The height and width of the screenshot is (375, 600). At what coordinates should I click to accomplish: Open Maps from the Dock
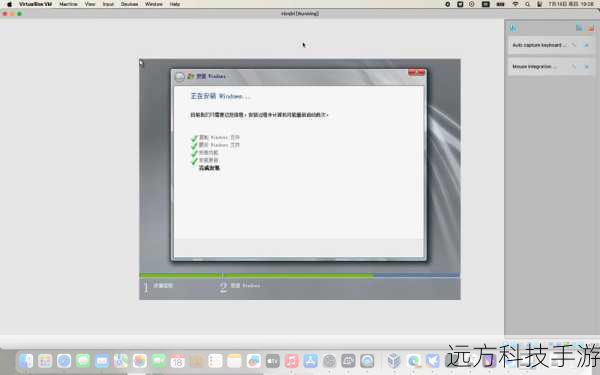[x=121, y=361]
